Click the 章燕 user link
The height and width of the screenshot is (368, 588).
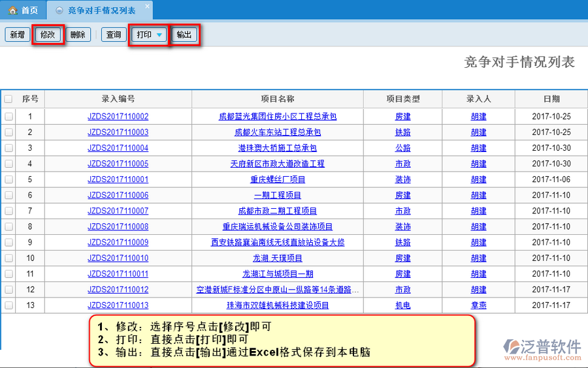coord(478,305)
